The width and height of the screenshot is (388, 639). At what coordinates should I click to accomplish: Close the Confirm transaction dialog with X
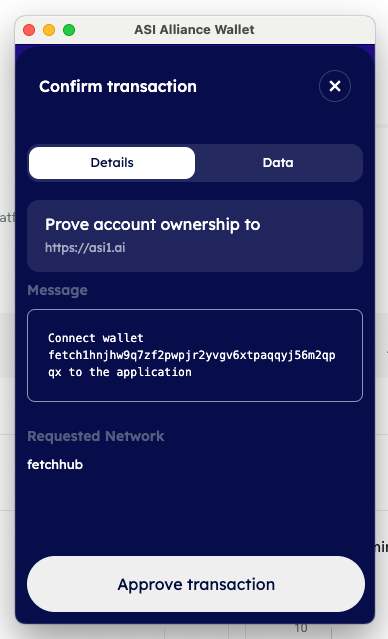335,86
